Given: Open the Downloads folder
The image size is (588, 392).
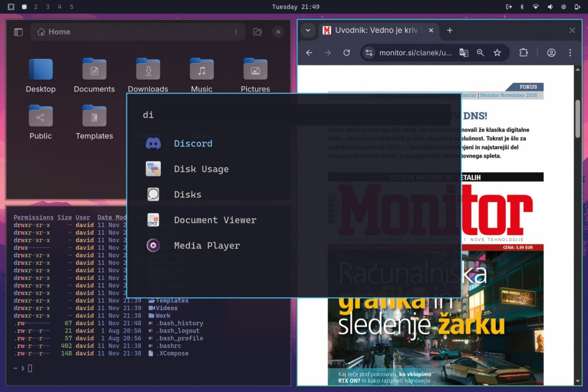Looking at the screenshot, I should [148, 75].
